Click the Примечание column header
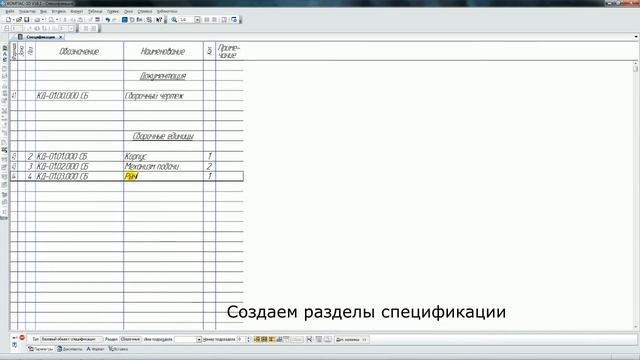 click(229, 51)
